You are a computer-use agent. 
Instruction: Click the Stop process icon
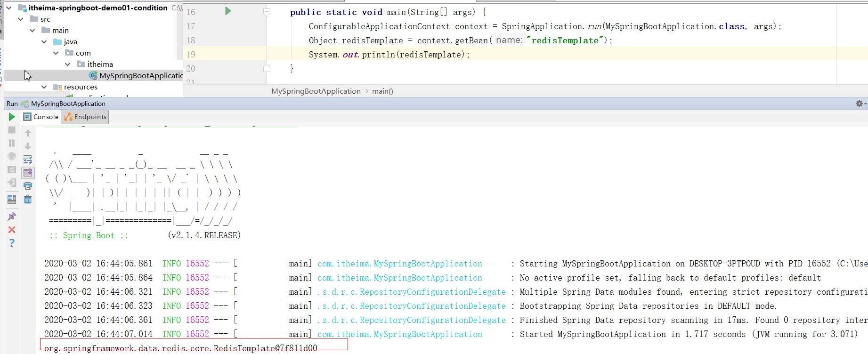point(12,130)
